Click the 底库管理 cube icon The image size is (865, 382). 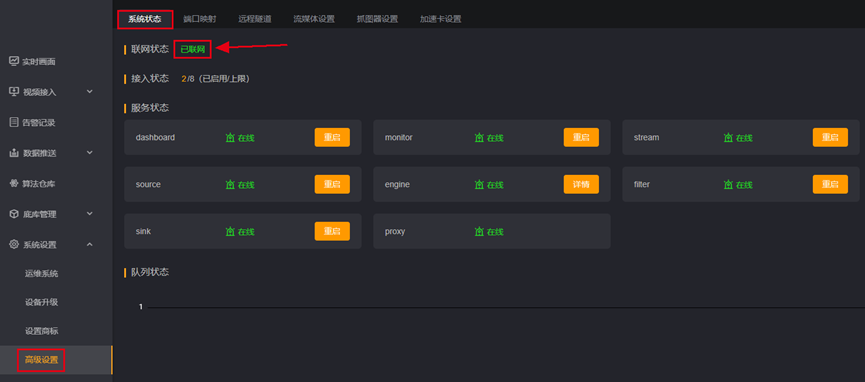[x=14, y=214]
